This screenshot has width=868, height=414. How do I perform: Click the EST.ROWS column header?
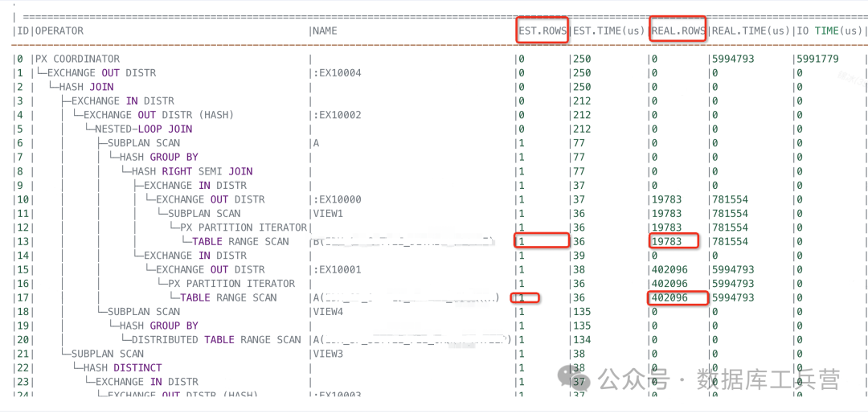542,31
